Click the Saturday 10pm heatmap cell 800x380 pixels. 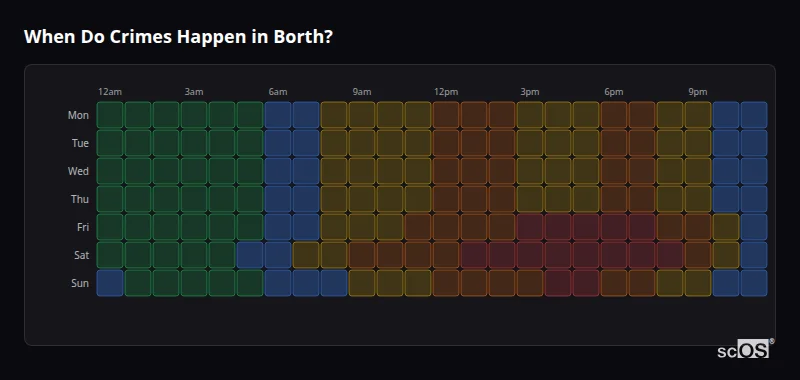(x=726, y=255)
